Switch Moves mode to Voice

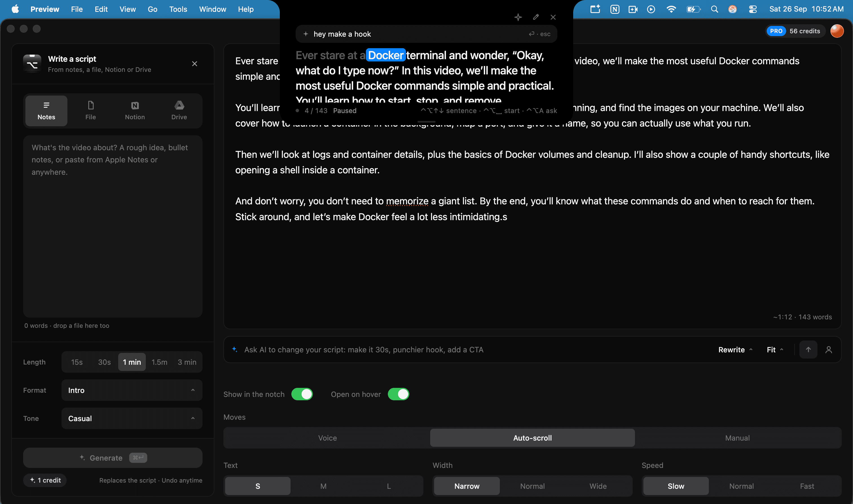(327, 438)
